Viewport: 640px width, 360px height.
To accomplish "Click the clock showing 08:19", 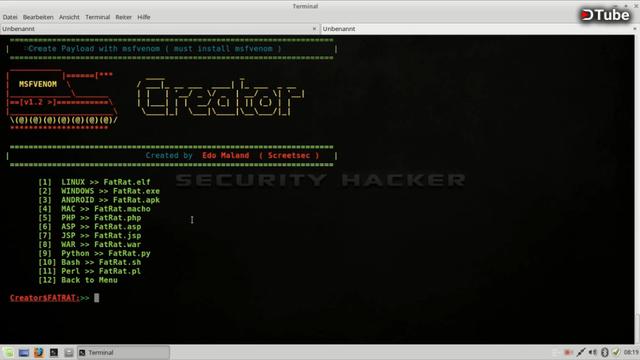I will [x=631, y=352].
